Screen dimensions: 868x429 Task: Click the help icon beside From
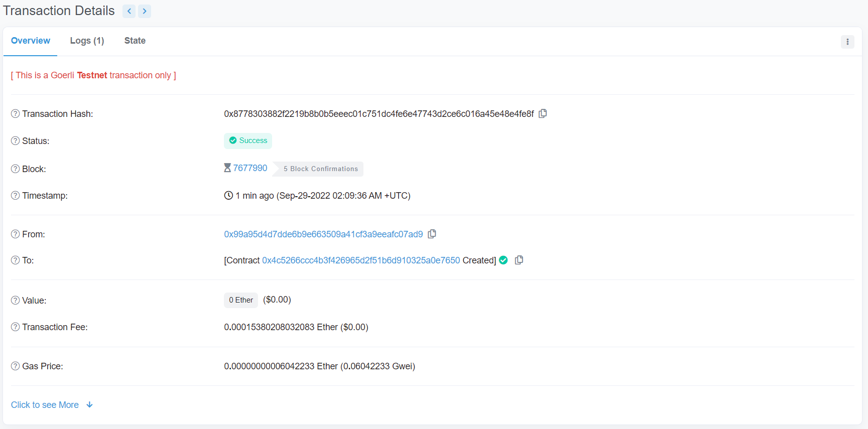[16, 234]
